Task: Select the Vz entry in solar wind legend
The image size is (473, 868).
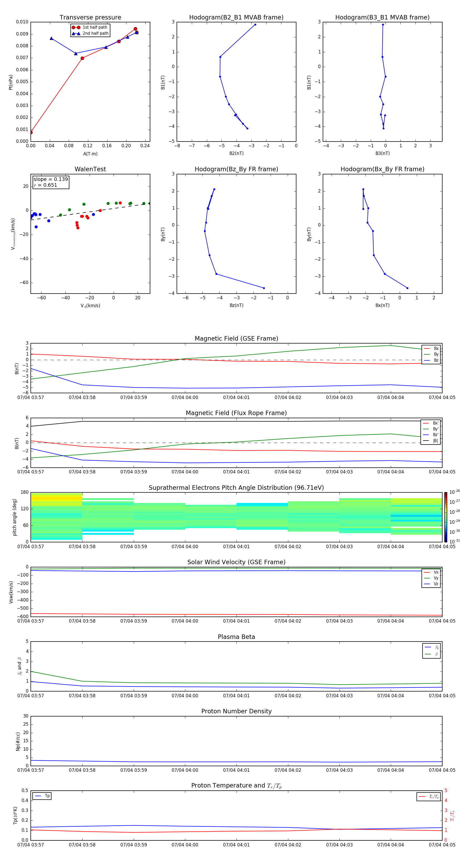Action: 431,584
